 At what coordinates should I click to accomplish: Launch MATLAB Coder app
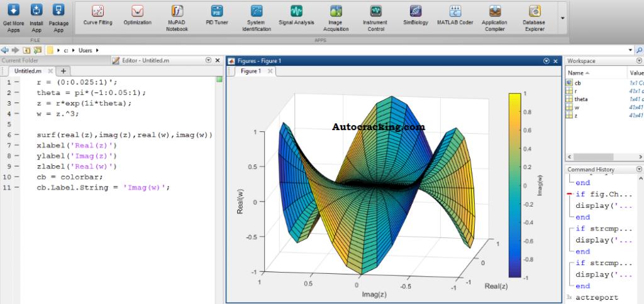(455, 16)
